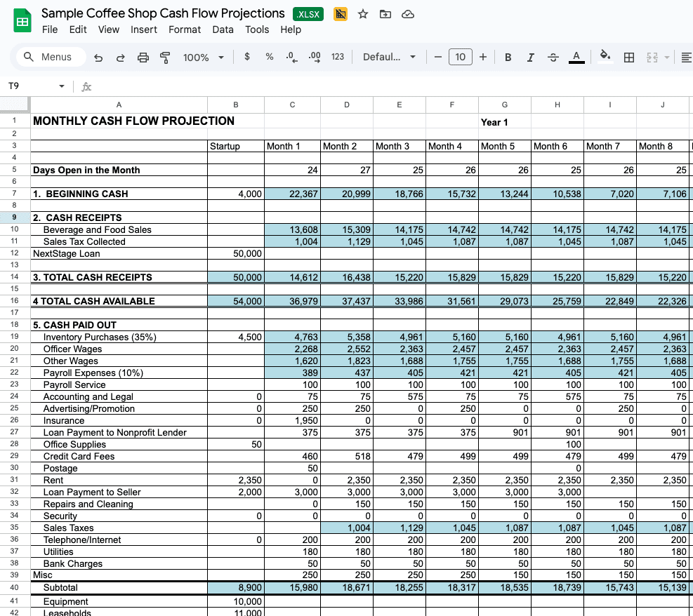The image size is (693, 616).
Task: Click the font size input field
Action: (460, 57)
